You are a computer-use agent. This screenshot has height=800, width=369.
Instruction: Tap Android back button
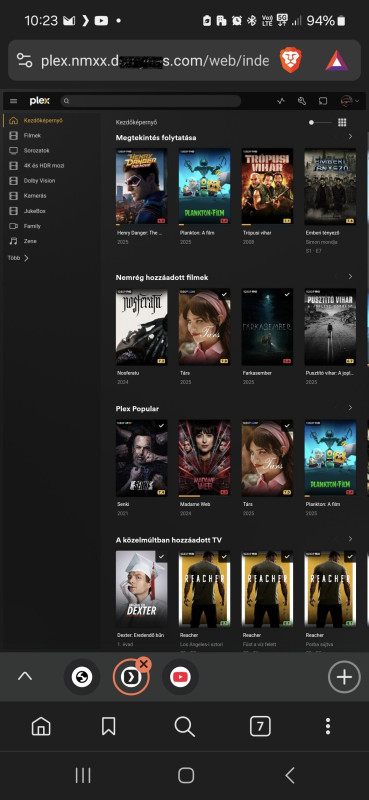[289, 775]
